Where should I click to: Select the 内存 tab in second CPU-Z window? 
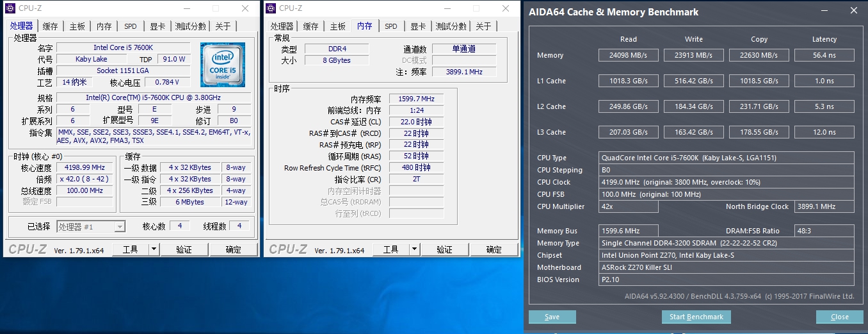365,26
